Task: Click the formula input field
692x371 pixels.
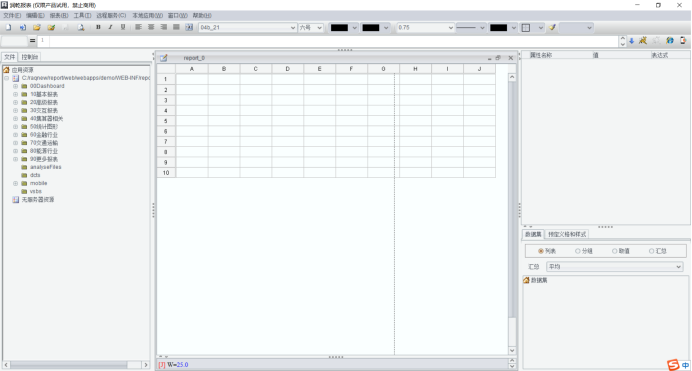Action: 334,41
